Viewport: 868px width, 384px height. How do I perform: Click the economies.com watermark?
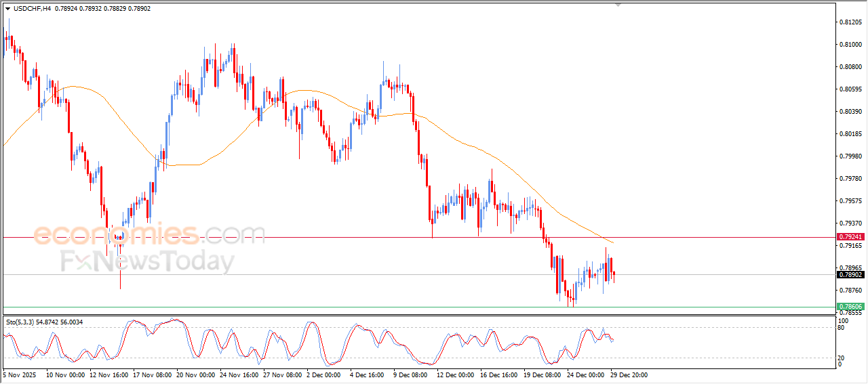click(x=149, y=234)
